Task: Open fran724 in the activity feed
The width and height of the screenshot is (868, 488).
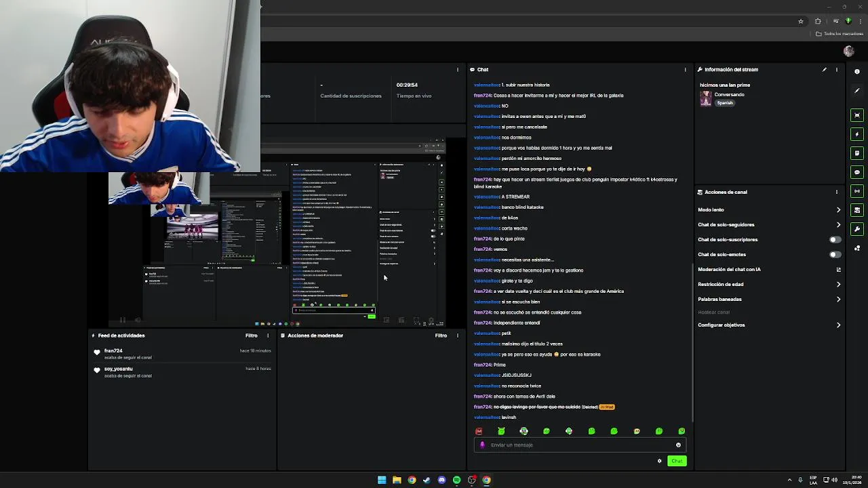Action: [x=113, y=350]
